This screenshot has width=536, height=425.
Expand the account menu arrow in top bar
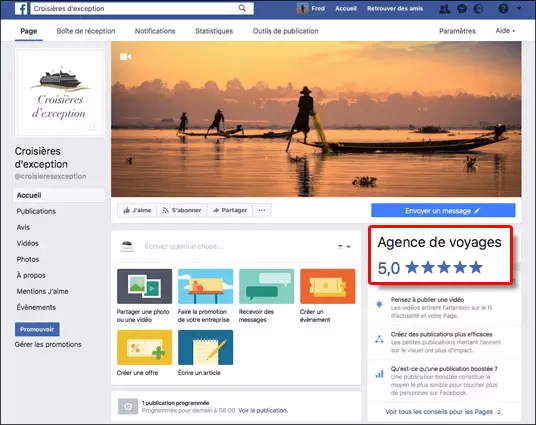tap(519, 9)
